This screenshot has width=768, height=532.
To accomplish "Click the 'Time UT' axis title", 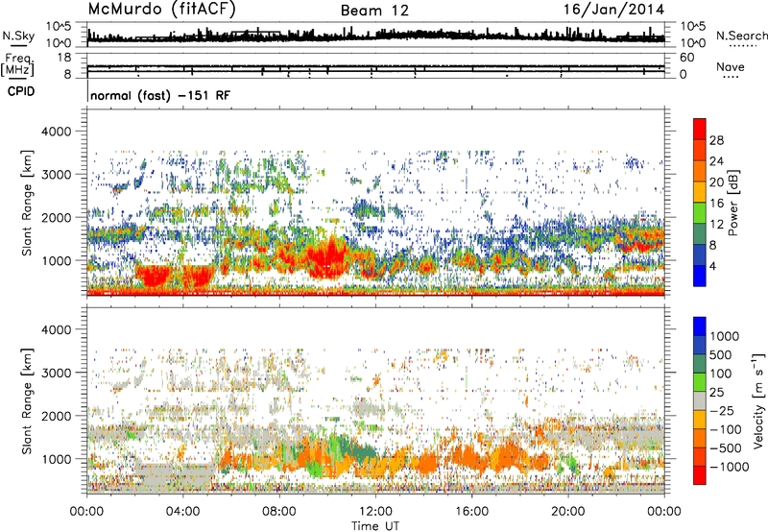I will [x=375, y=526].
